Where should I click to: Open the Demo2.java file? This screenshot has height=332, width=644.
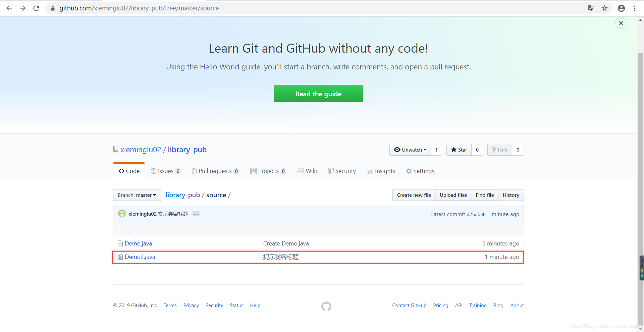(140, 257)
